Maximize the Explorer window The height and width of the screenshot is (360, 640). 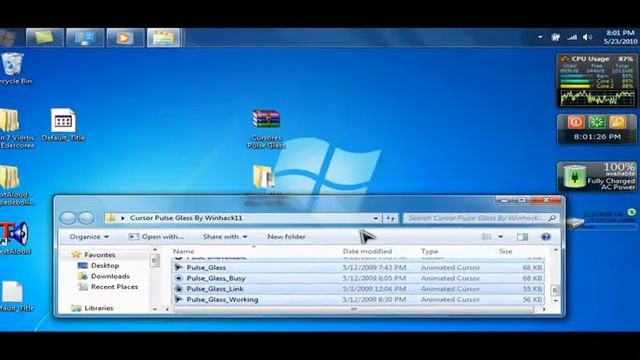(522, 200)
